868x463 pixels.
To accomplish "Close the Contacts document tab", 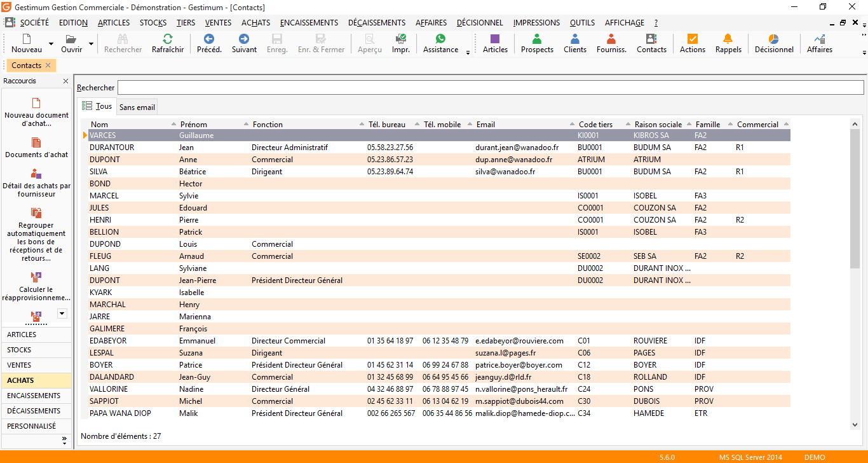I will click(48, 66).
